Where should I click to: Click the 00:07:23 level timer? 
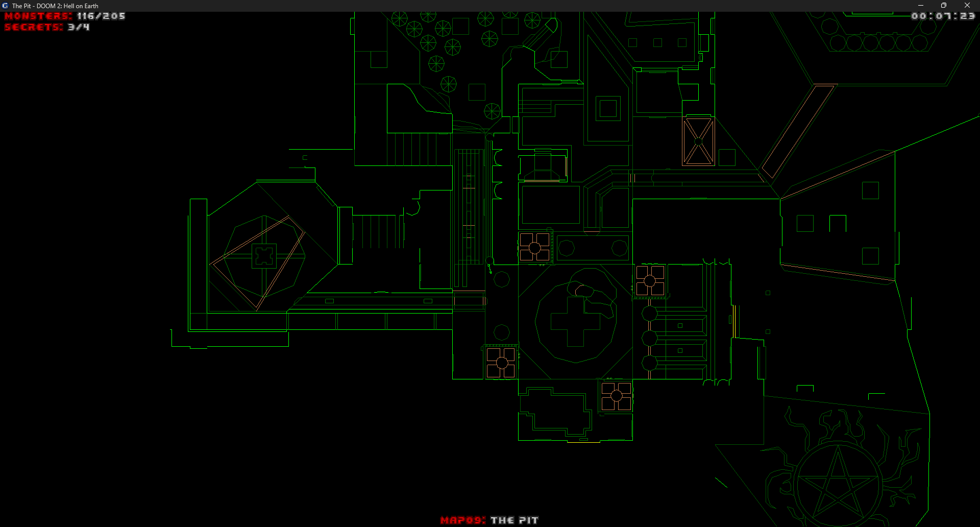pyautogui.click(x=943, y=16)
